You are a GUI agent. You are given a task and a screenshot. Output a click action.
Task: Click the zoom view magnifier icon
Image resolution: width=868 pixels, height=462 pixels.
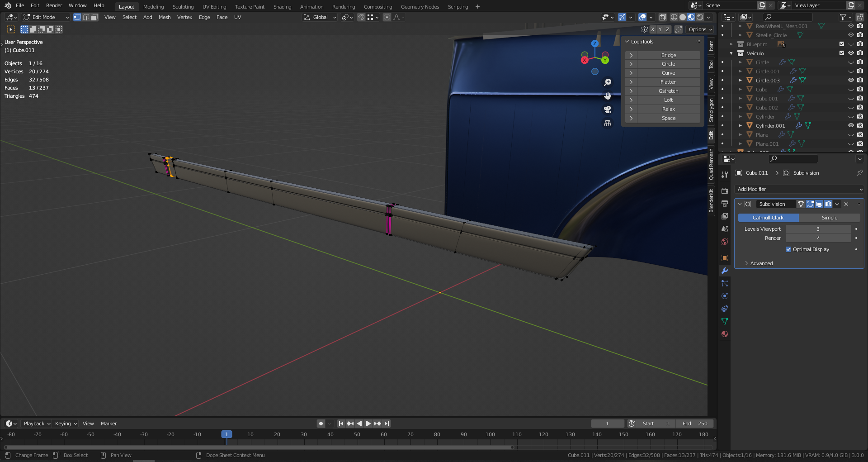point(608,82)
